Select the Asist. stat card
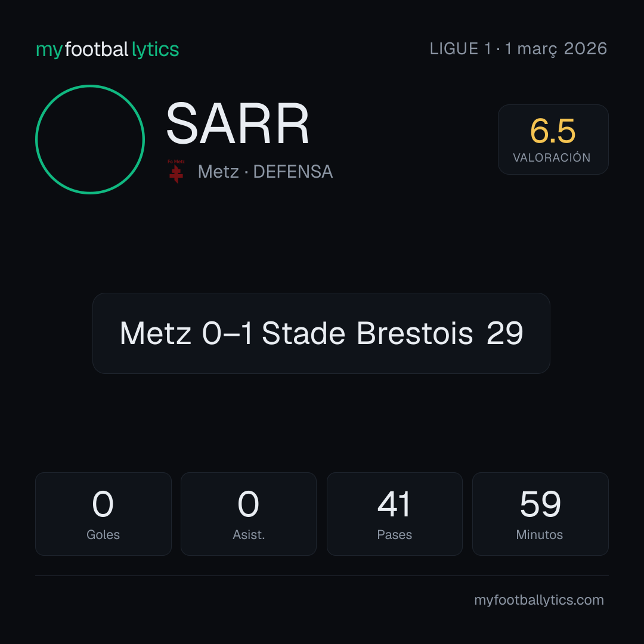644x644 pixels. [249, 514]
